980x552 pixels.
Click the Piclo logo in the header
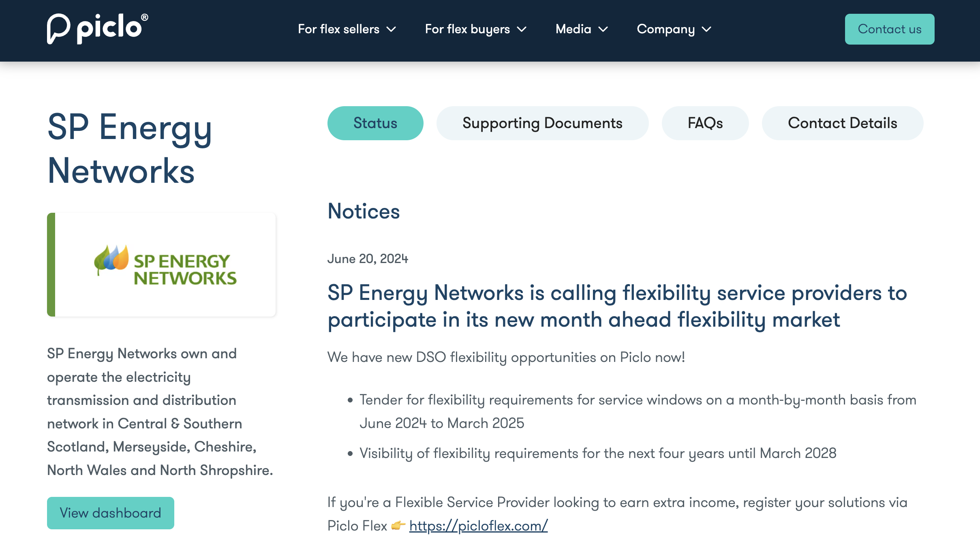tap(98, 29)
